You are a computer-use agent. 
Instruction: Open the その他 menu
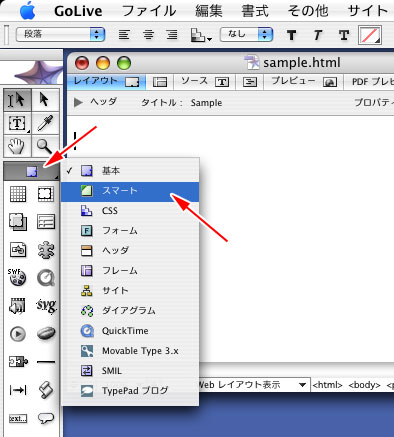tap(308, 11)
